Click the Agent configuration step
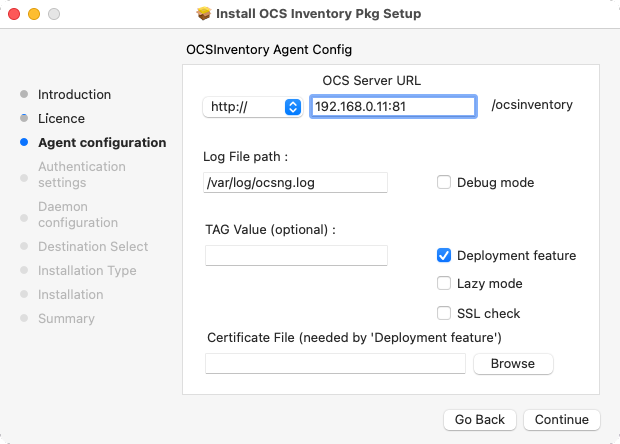 (x=102, y=142)
